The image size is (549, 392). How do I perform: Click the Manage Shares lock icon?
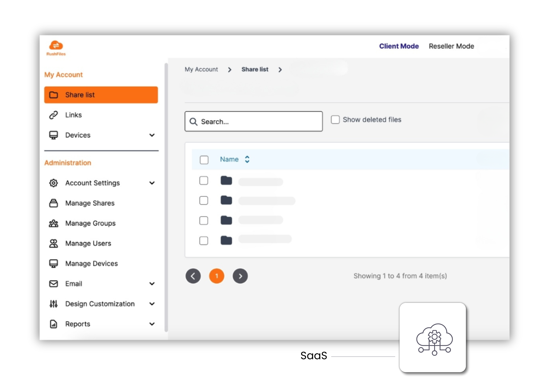pyautogui.click(x=54, y=203)
